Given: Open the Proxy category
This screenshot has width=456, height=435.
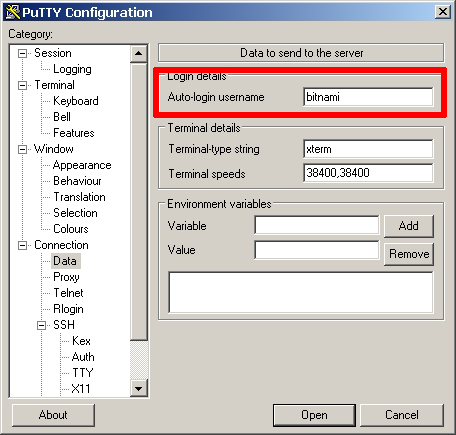Looking at the screenshot, I should (x=66, y=277).
